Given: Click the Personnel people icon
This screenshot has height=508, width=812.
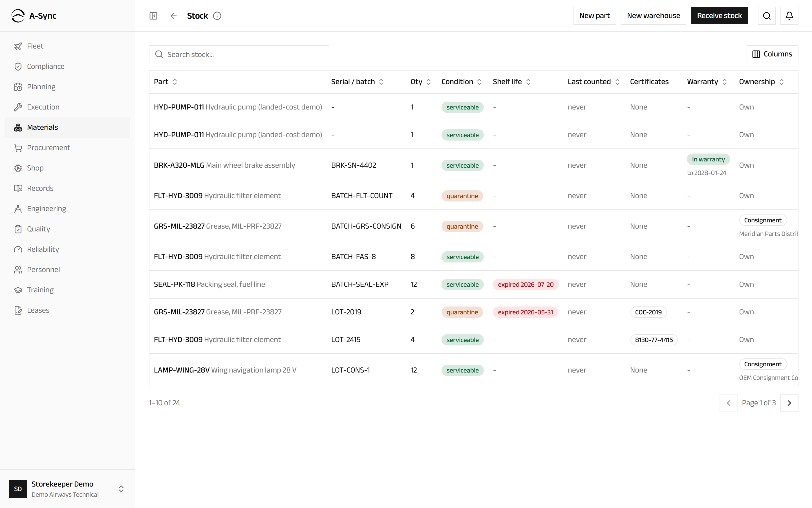Looking at the screenshot, I should (x=18, y=270).
